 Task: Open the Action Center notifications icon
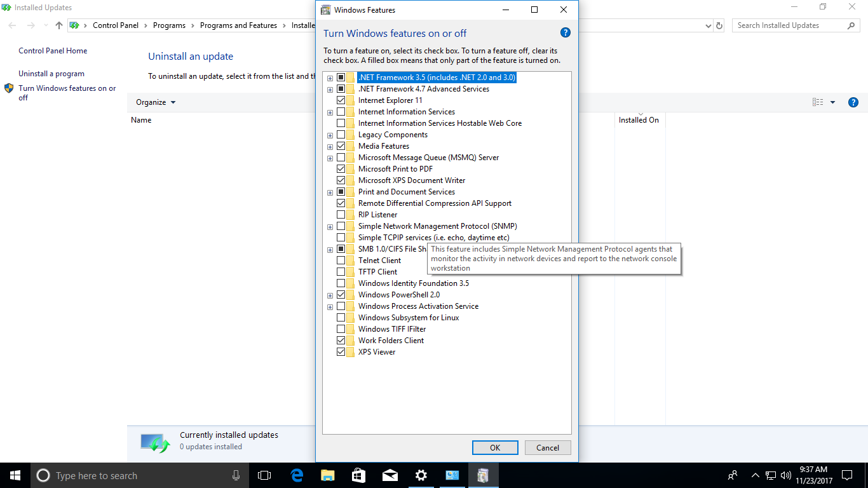click(847, 475)
